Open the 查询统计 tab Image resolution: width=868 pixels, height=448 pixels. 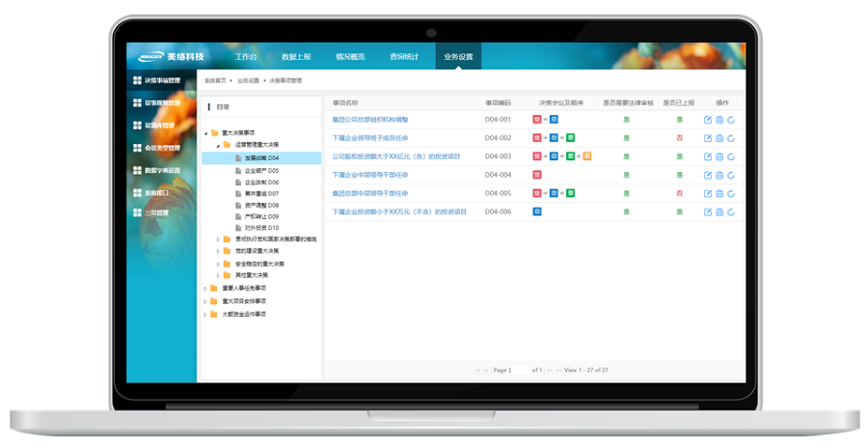403,57
